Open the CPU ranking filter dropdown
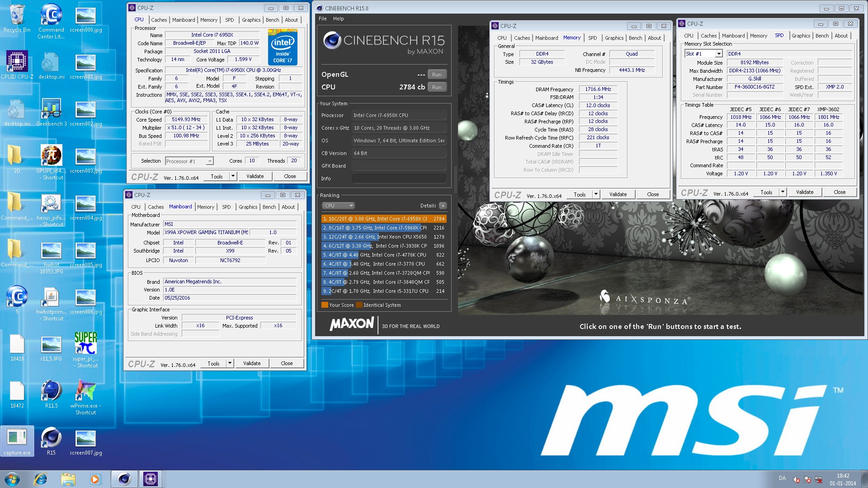 tap(338, 206)
